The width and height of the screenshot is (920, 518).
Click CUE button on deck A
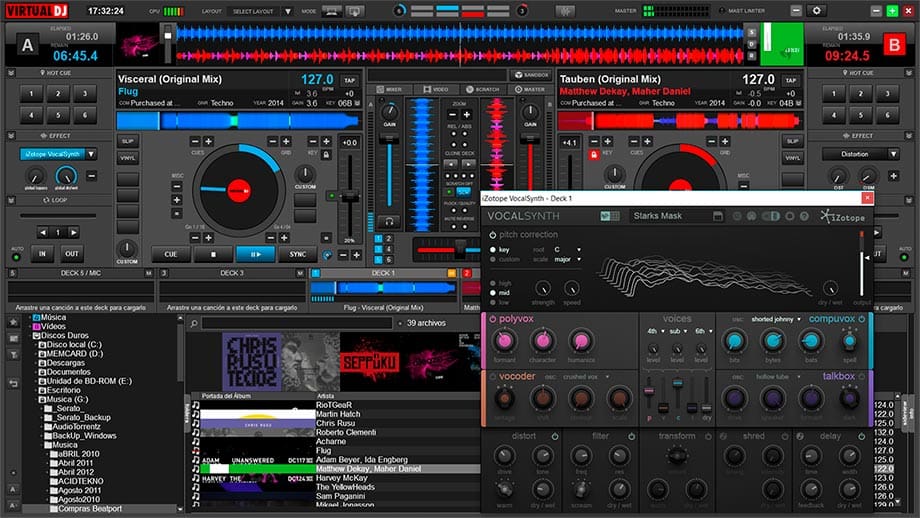171,254
